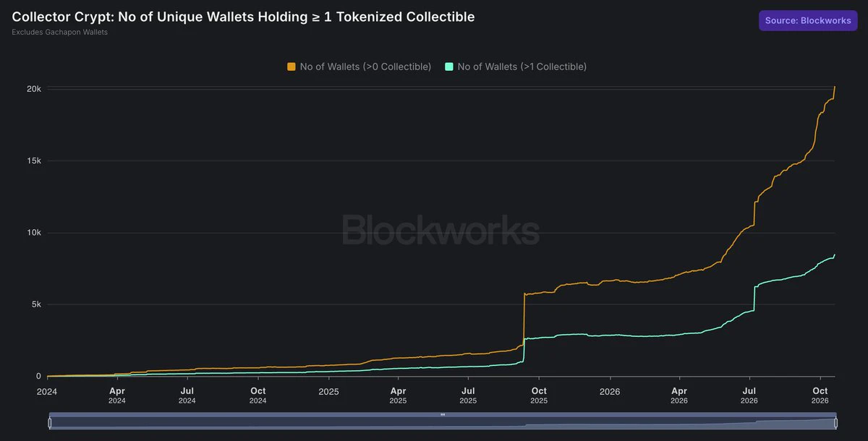The image size is (868, 441).
Task: Click the Source: Blockworks button
Action: (x=808, y=20)
